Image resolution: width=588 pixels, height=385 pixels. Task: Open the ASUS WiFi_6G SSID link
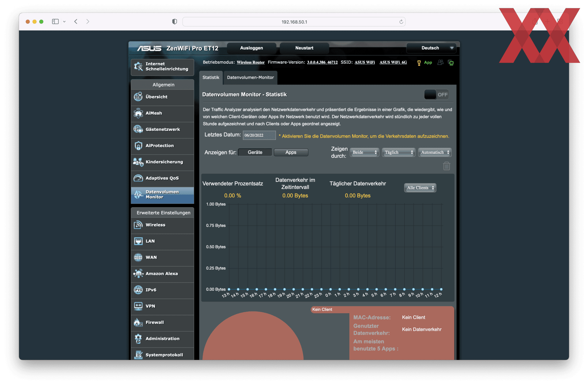(x=393, y=63)
